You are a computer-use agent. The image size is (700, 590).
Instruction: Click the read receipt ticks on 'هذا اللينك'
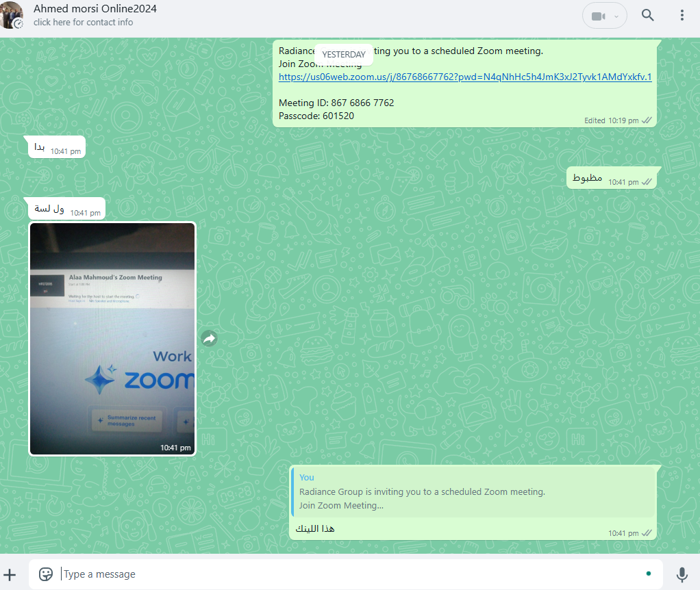point(647,533)
